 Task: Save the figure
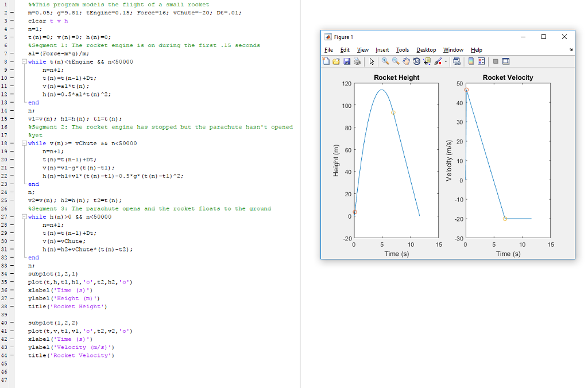pyautogui.click(x=347, y=61)
